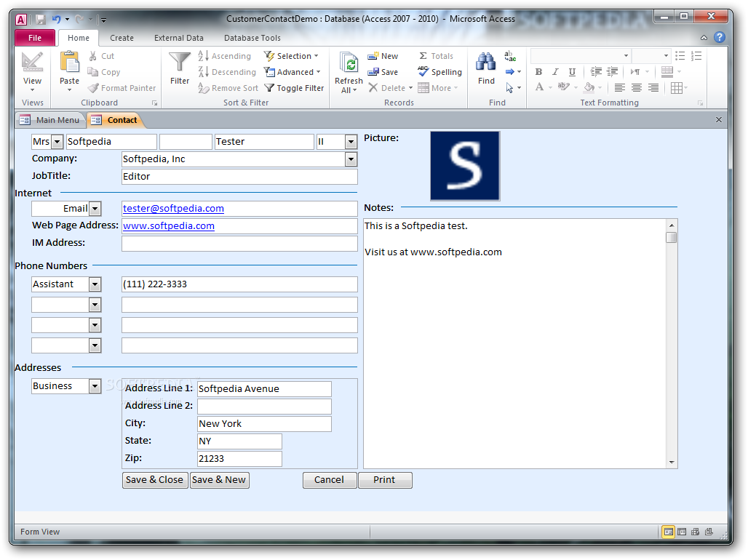This screenshot has height=560, width=748.
Task: Click the Filter funnel icon
Action: tap(180, 62)
